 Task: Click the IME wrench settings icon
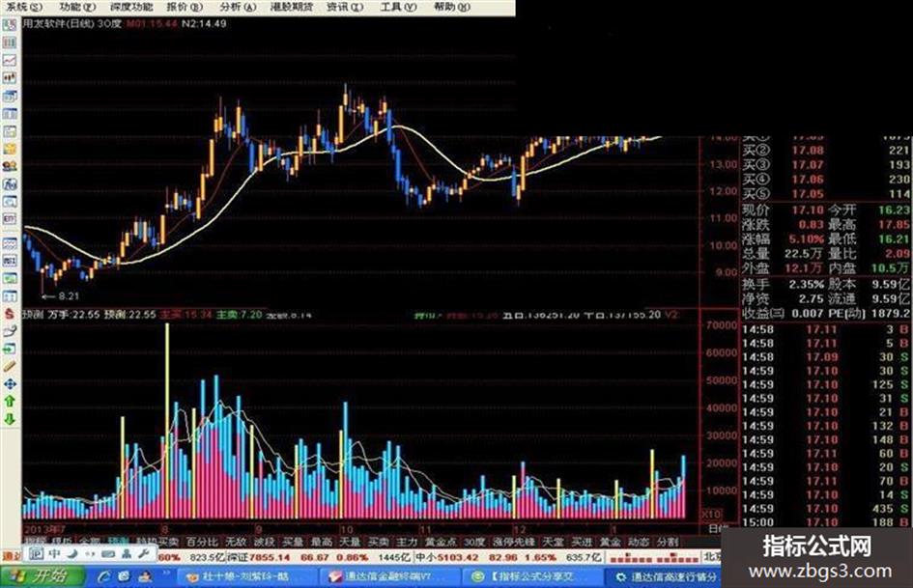(143, 553)
